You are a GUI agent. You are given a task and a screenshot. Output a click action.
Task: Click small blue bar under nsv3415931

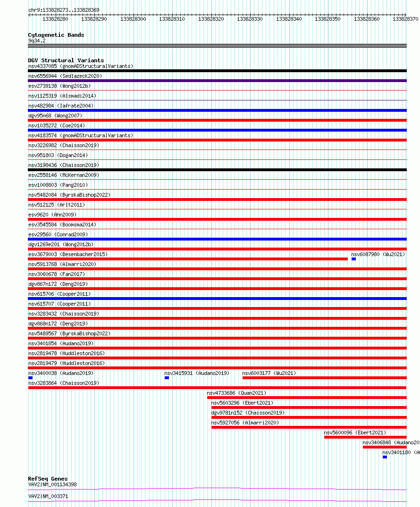pos(167,378)
